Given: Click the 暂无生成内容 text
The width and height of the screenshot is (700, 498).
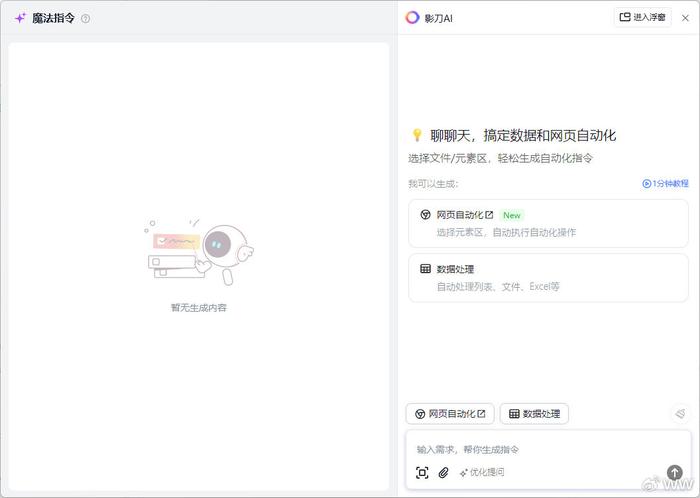Looking at the screenshot, I should pyautogui.click(x=199, y=308).
